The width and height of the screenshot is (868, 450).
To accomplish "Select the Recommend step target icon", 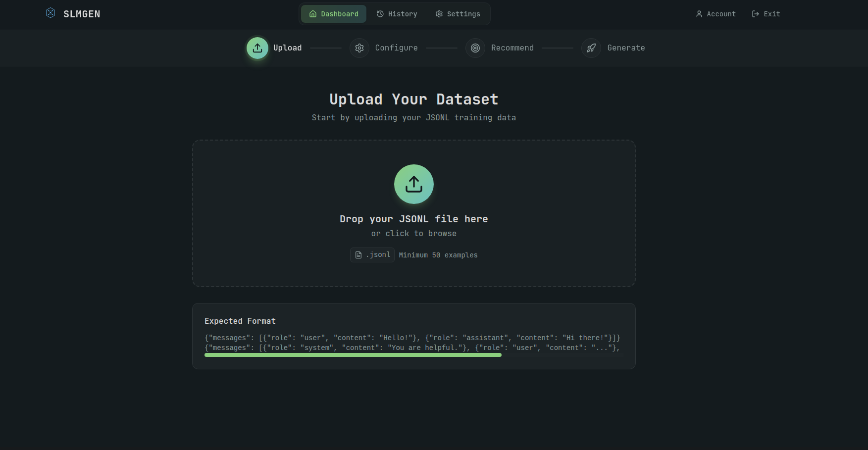I will pyautogui.click(x=475, y=48).
